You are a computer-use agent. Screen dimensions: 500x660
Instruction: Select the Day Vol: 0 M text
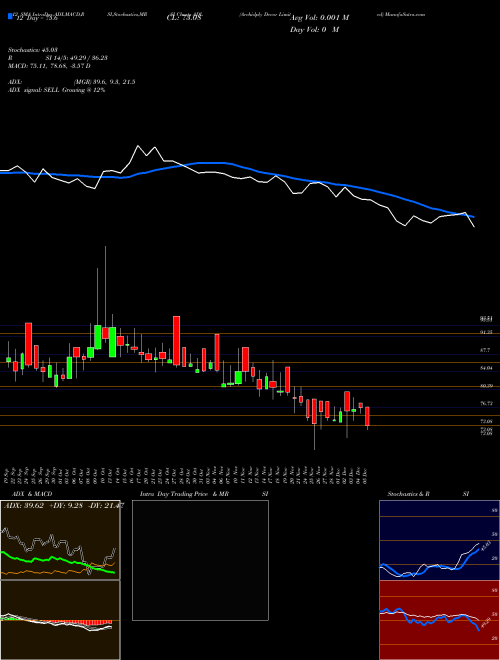click(314, 30)
